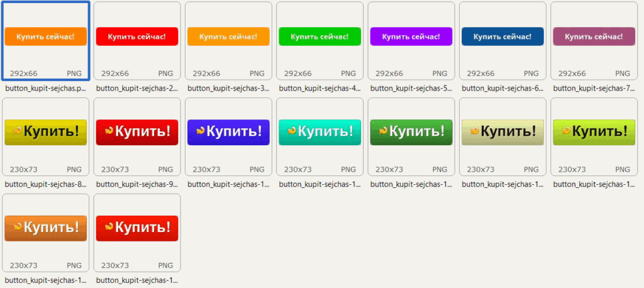Screen dimensions: 644x288
Task: Open the dark green 'Купить!' thumbnail
Action: pyautogui.click(x=411, y=132)
